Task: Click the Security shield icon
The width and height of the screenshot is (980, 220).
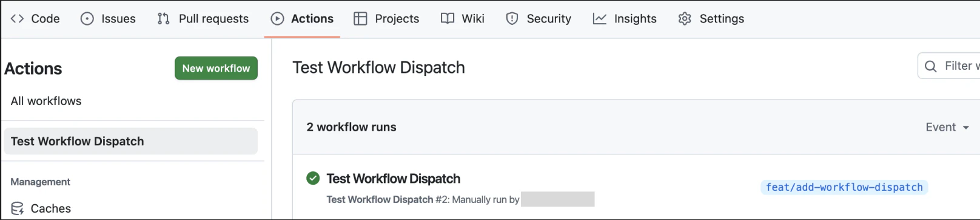Action: click(x=512, y=19)
